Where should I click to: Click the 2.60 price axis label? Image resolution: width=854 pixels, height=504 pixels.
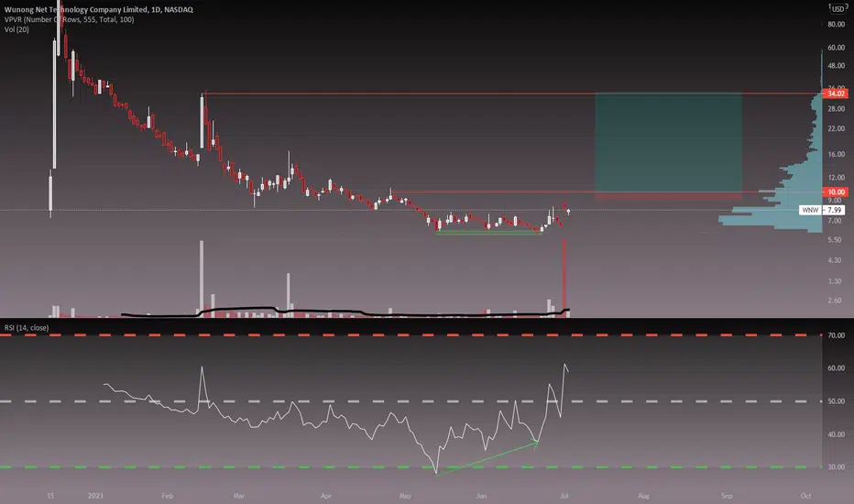(835, 301)
